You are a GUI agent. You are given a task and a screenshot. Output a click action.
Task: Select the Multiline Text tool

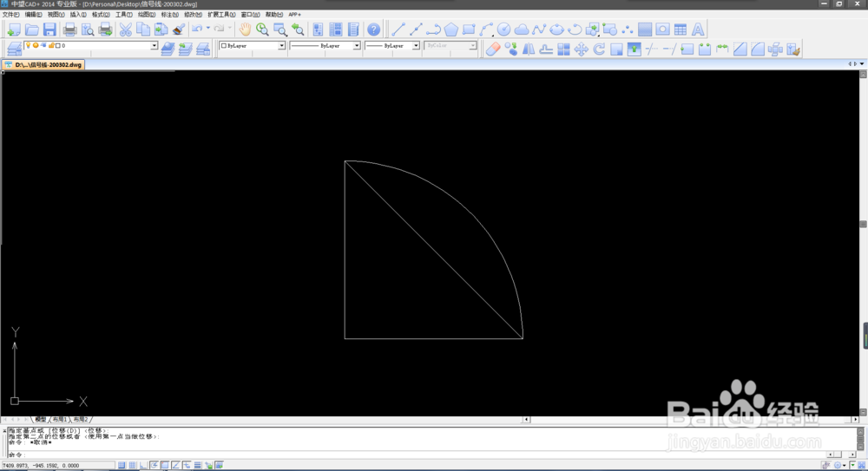coord(698,29)
